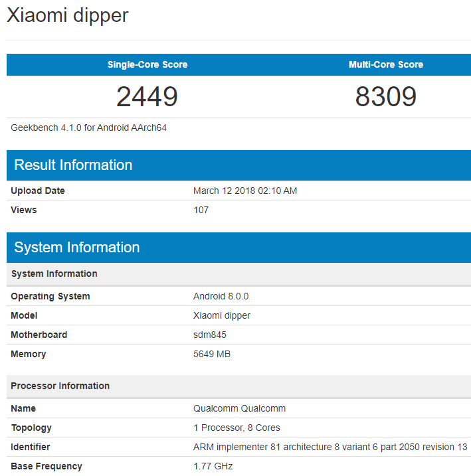Select the '5649 MB' memory value
This screenshot has height=476, width=471.
212,354
